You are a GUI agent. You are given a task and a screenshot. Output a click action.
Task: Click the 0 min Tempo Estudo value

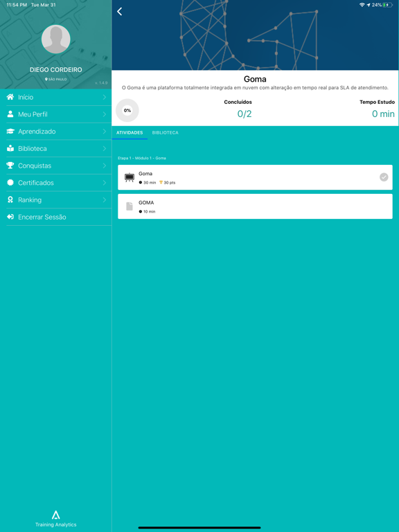point(383,114)
